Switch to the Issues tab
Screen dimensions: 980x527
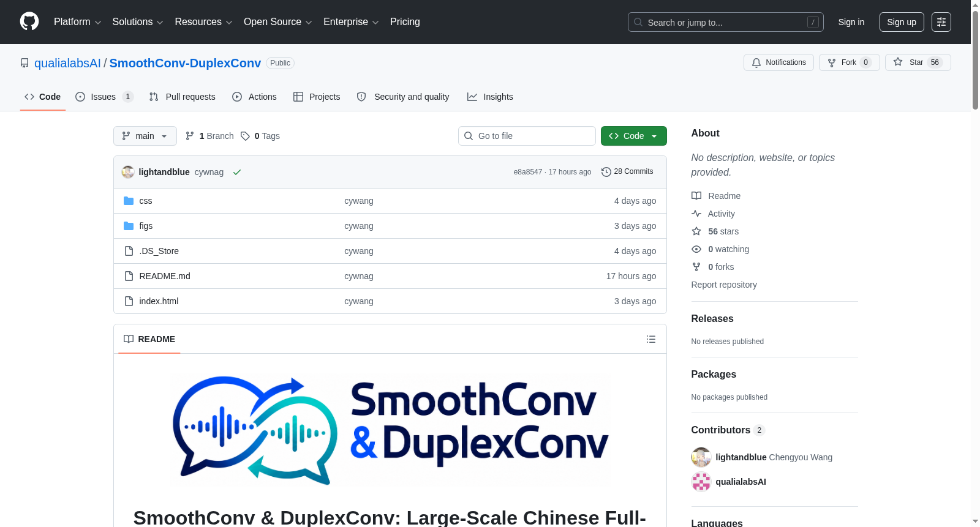tap(104, 97)
